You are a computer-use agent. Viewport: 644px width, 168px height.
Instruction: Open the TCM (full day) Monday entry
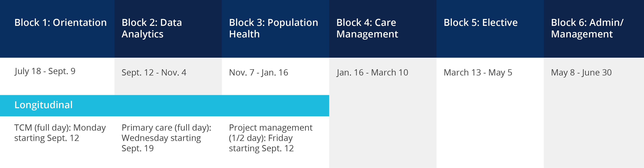click(60, 133)
